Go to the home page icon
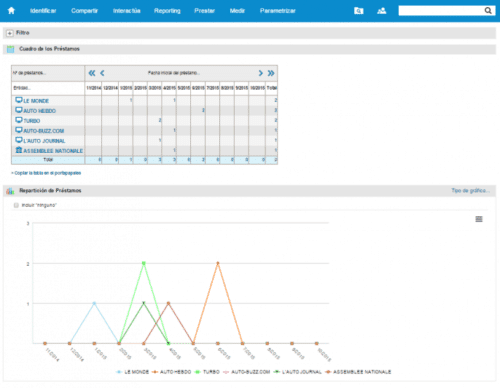This screenshot has width=500, height=388. 11,11
